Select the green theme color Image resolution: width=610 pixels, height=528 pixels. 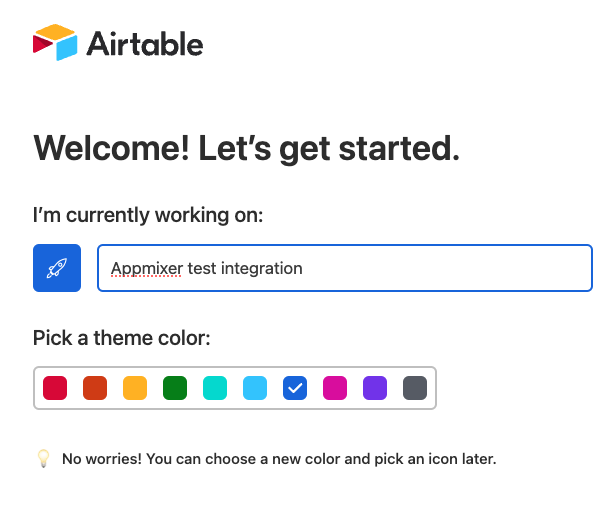click(x=175, y=387)
